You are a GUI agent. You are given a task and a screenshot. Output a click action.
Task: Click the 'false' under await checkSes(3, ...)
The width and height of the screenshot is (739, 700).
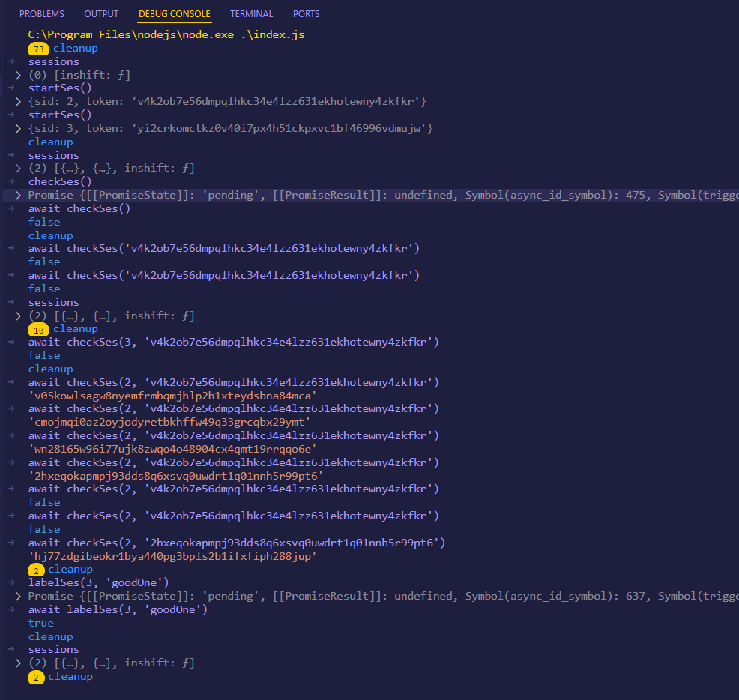click(x=44, y=356)
